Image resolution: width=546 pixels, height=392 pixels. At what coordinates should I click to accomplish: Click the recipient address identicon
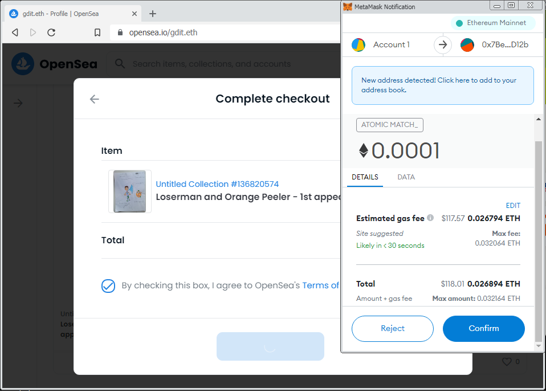click(x=467, y=45)
